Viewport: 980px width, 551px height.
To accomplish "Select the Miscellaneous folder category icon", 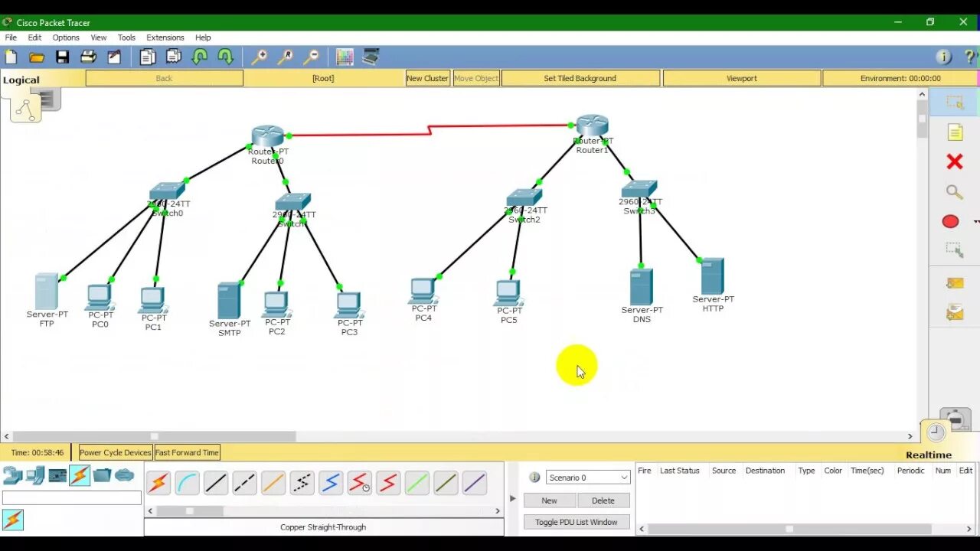I will pos(103,475).
